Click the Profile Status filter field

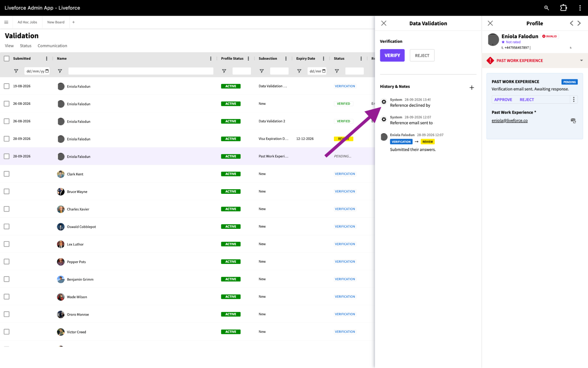pos(241,71)
